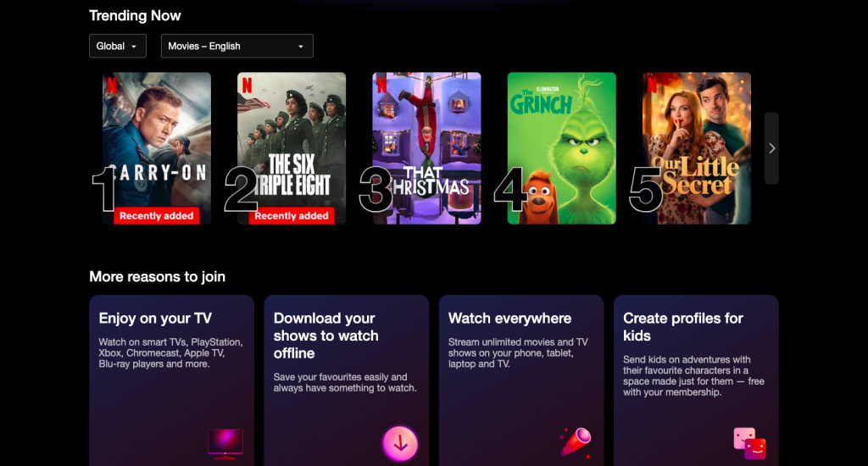Viewport: 868px width, 466px height.
Task: Click the Netflix N logo on That Christmas
Action: coord(382,86)
